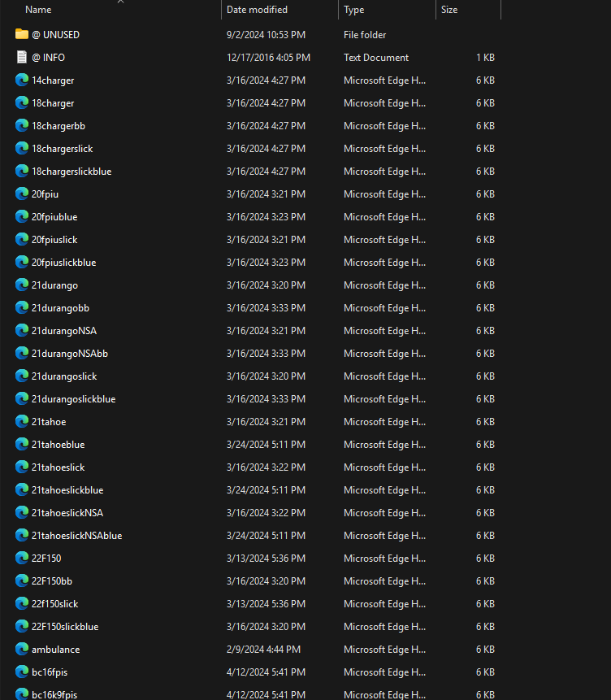Click the Edge icon for 18chargerslickblue
This screenshot has height=700, width=611.
pyautogui.click(x=21, y=171)
